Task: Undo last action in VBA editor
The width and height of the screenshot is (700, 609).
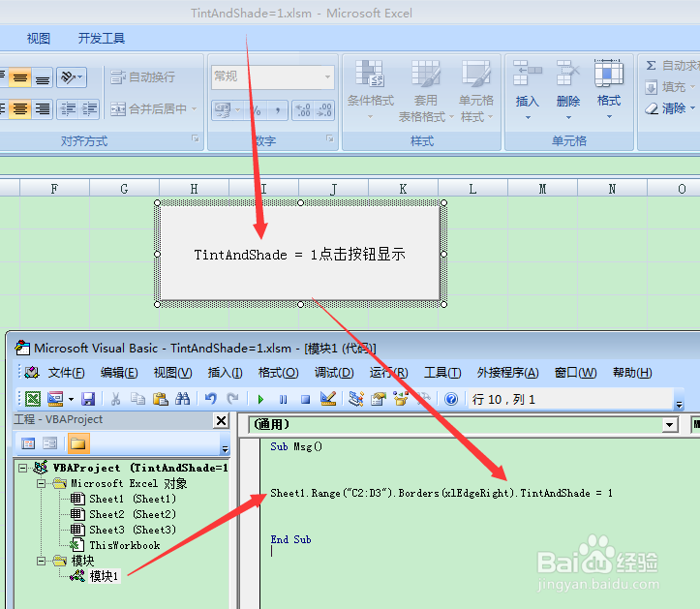Action: tap(210, 398)
